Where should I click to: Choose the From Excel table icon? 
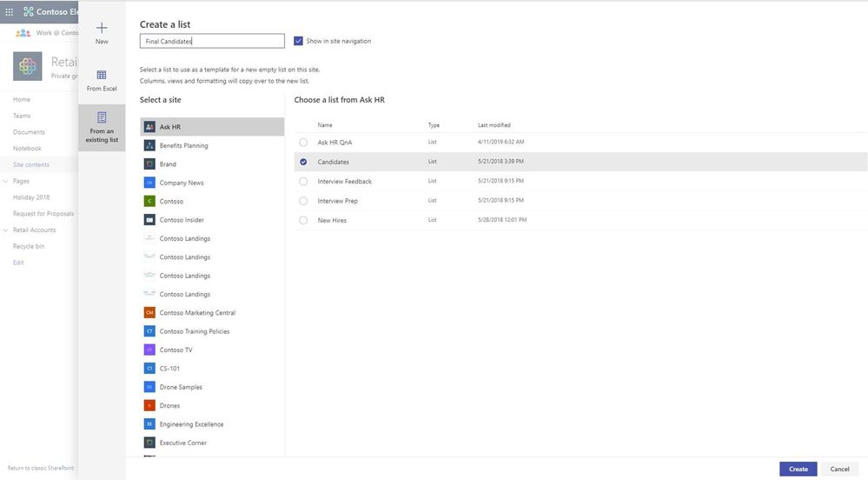point(102,75)
